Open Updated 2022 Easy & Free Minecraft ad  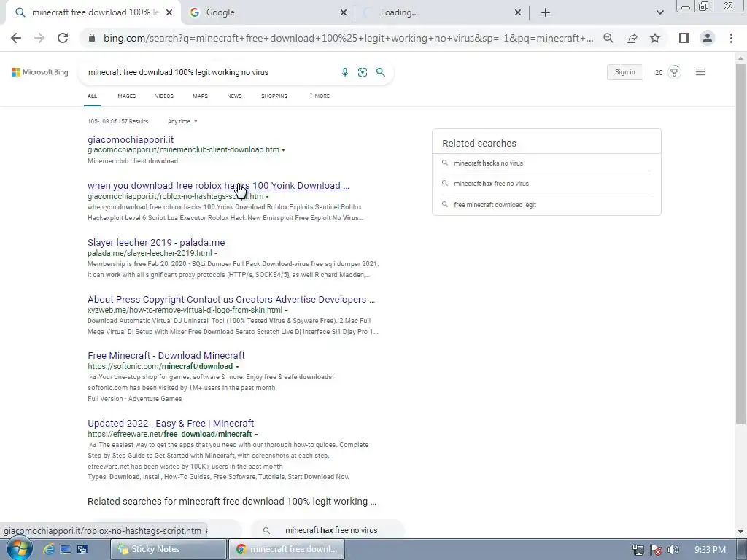pyautogui.click(x=171, y=424)
